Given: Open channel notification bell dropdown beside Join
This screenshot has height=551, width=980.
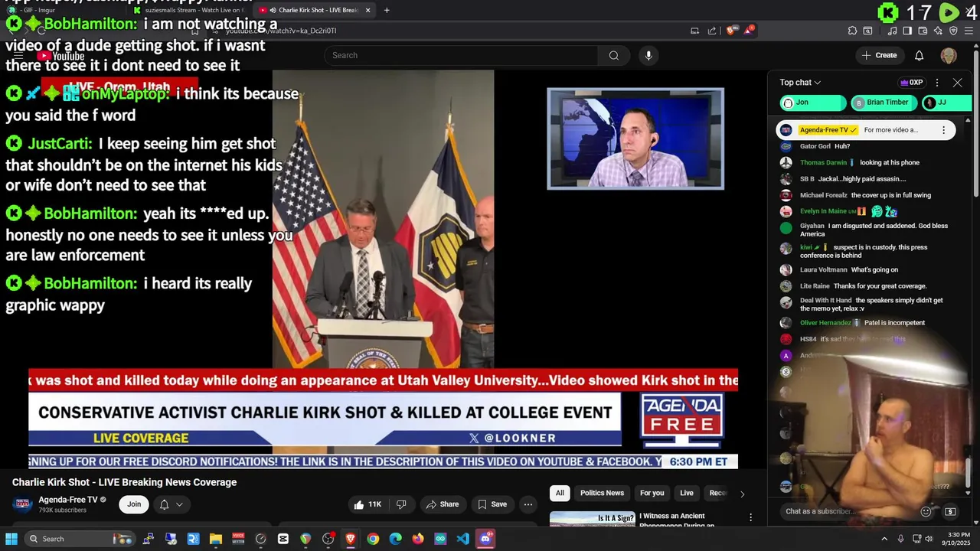Looking at the screenshot, I should (x=171, y=504).
